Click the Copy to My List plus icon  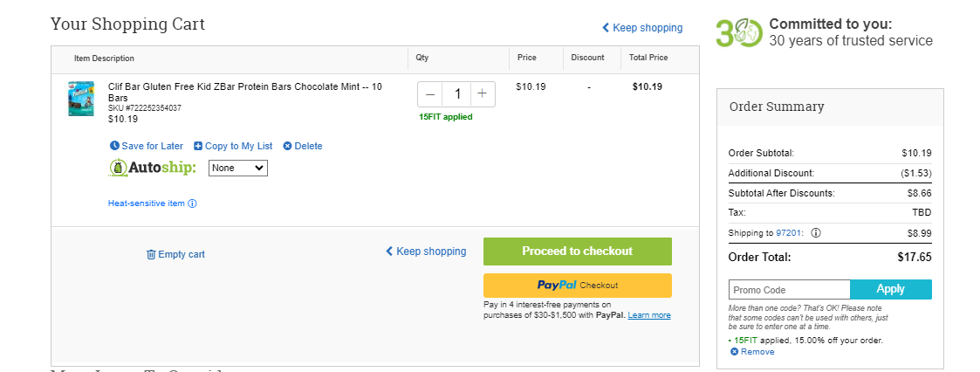point(198,146)
